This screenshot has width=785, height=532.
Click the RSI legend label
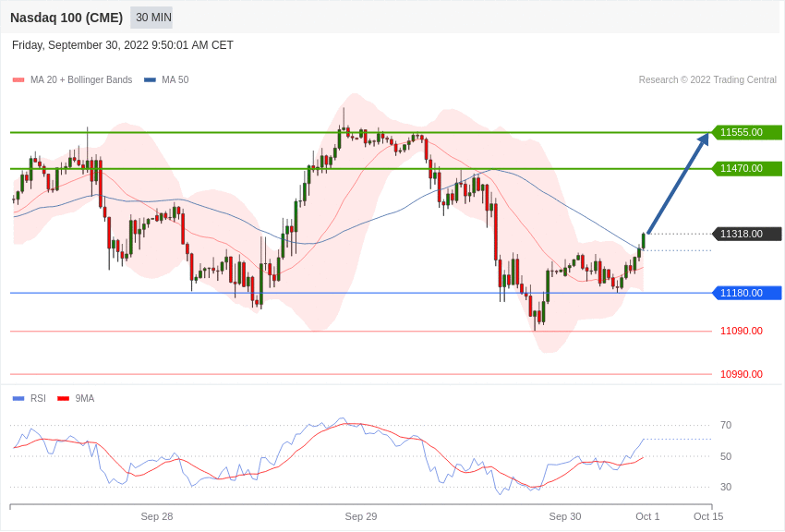pyautogui.click(x=38, y=398)
